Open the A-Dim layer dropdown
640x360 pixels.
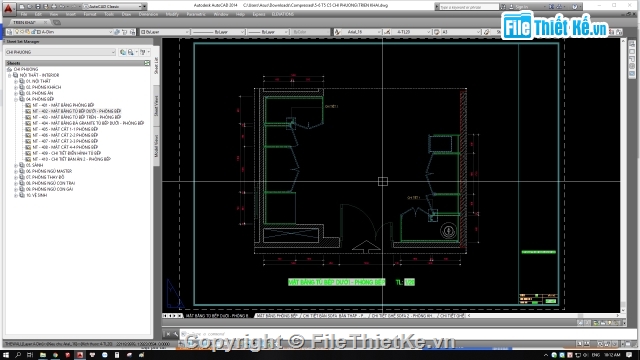[x=111, y=32]
